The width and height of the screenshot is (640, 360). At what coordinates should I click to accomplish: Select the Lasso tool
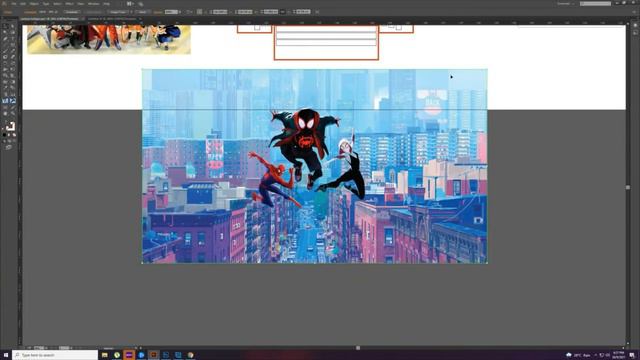(13, 32)
